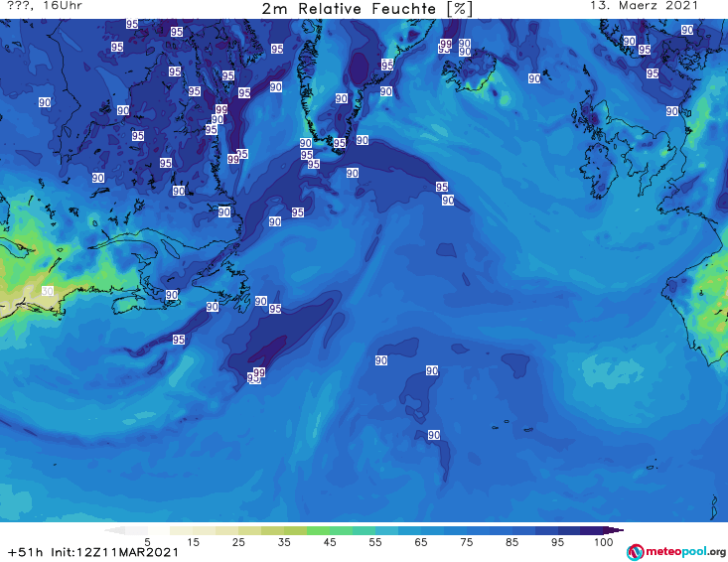Click the legend value 35
Viewport: 728px width, 562px height.
[x=284, y=542]
